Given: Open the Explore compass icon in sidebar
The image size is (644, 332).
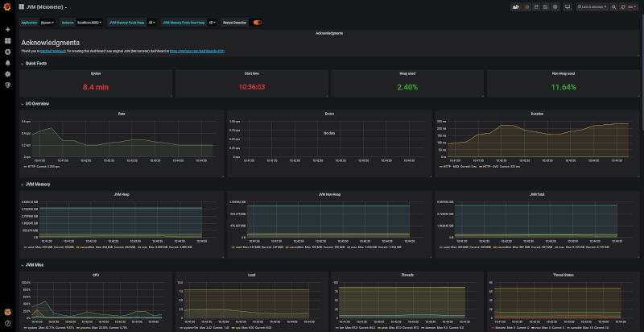Looking at the screenshot, I should (7, 52).
